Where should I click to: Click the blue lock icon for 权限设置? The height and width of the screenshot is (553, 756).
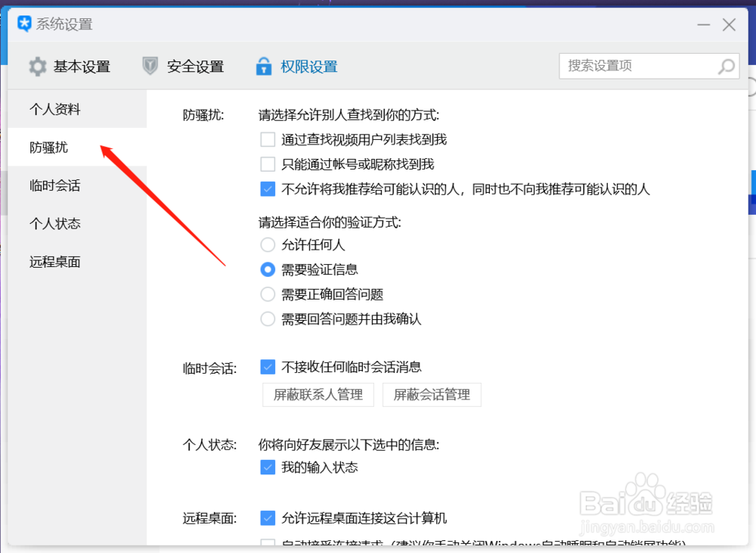[263, 66]
